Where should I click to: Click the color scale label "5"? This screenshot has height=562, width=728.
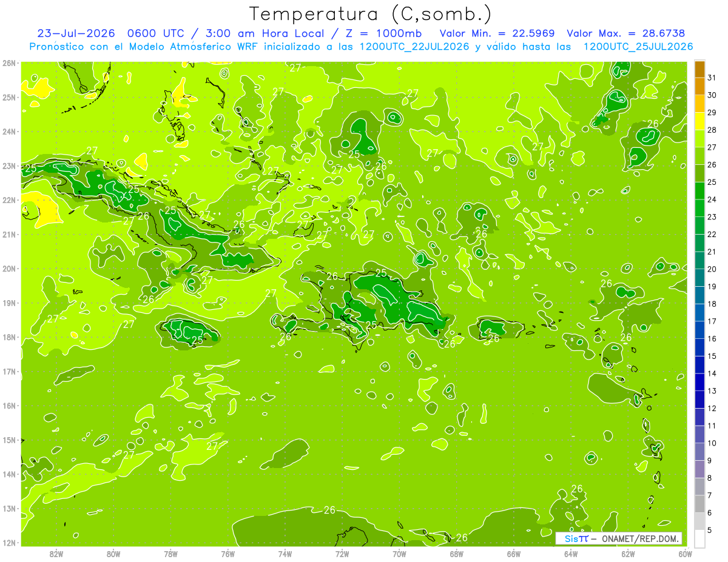(x=710, y=530)
